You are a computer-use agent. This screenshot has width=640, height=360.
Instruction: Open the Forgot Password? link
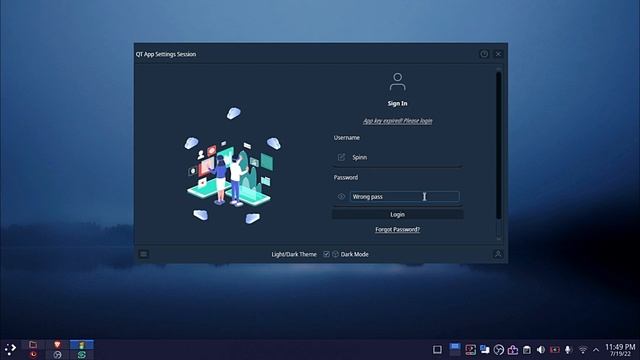point(398,229)
